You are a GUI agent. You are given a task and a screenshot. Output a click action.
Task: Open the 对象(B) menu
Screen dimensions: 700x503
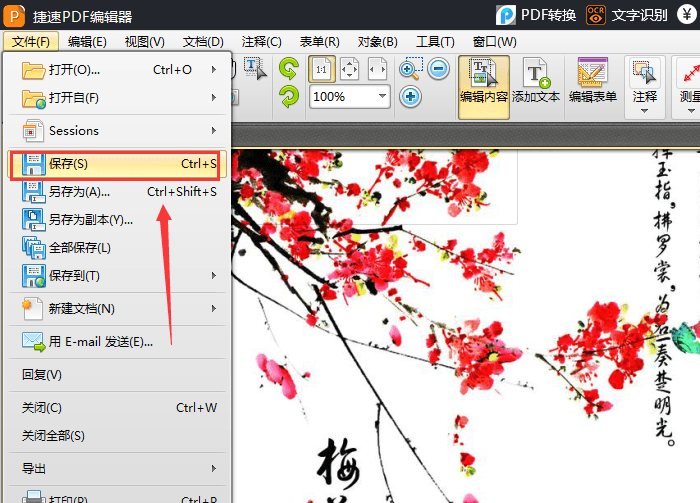378,42
